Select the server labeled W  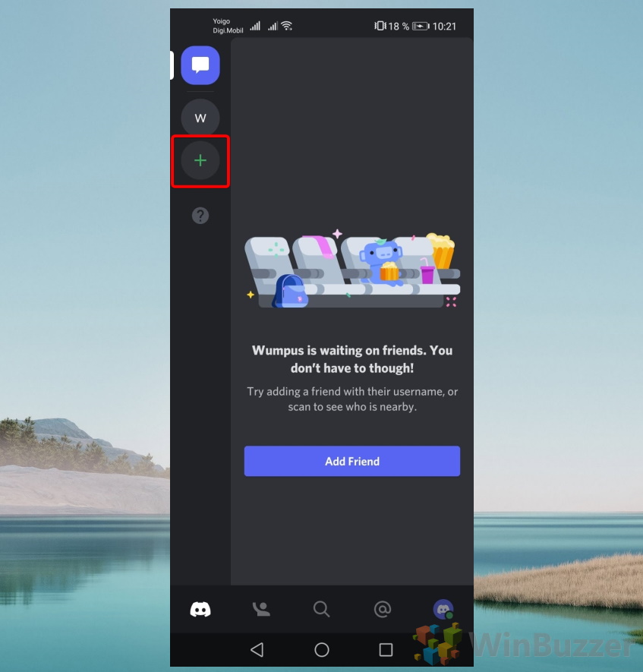click(x=200, y=118)
